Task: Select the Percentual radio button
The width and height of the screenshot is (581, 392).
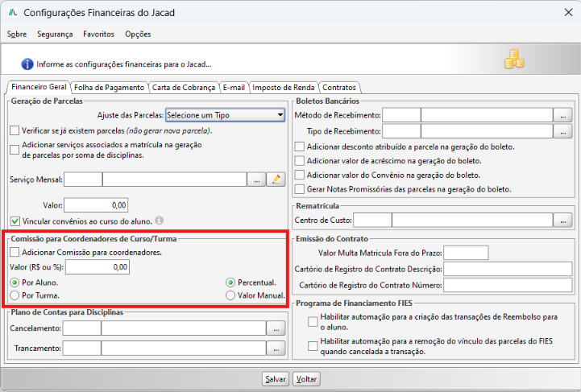Action: (230, 283)
